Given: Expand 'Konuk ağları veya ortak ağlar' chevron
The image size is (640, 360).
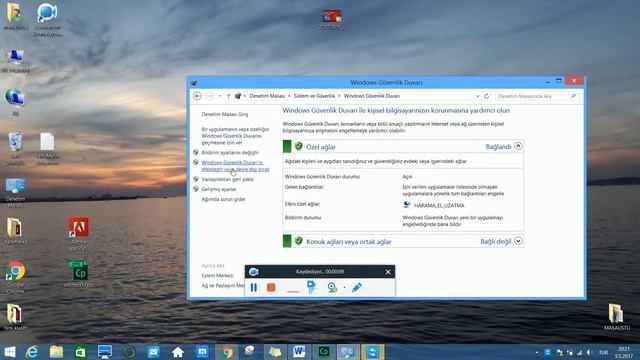Looking at the screenshot, I should click(x=518, y=241).
